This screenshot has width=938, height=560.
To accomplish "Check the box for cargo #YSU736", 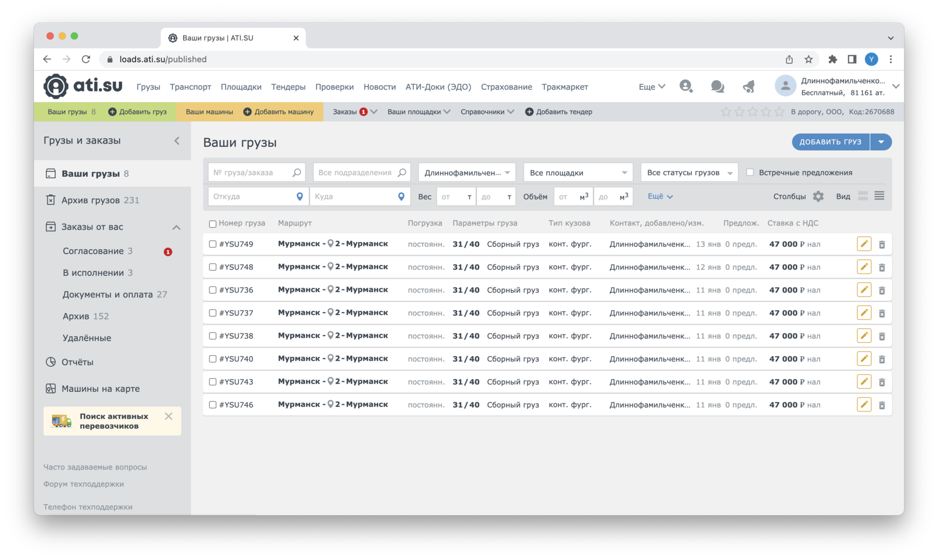I will (x=213, y=290).
